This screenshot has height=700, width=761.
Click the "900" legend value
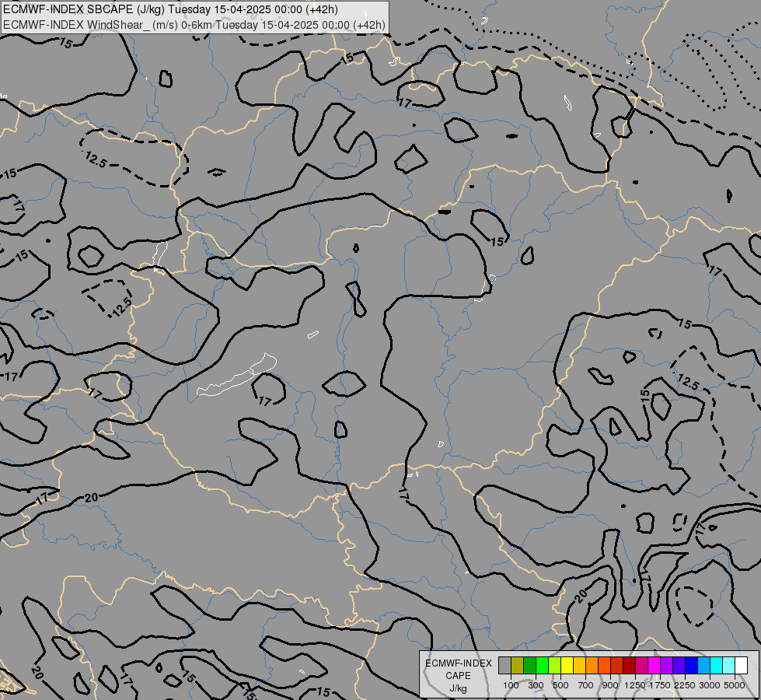coord(610,685)
